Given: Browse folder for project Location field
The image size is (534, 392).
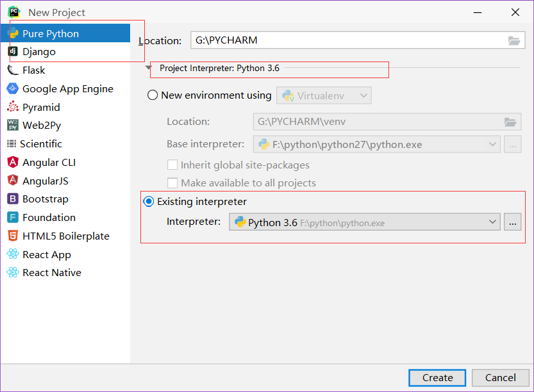Looking at the screenshot, I should point(514,40).
